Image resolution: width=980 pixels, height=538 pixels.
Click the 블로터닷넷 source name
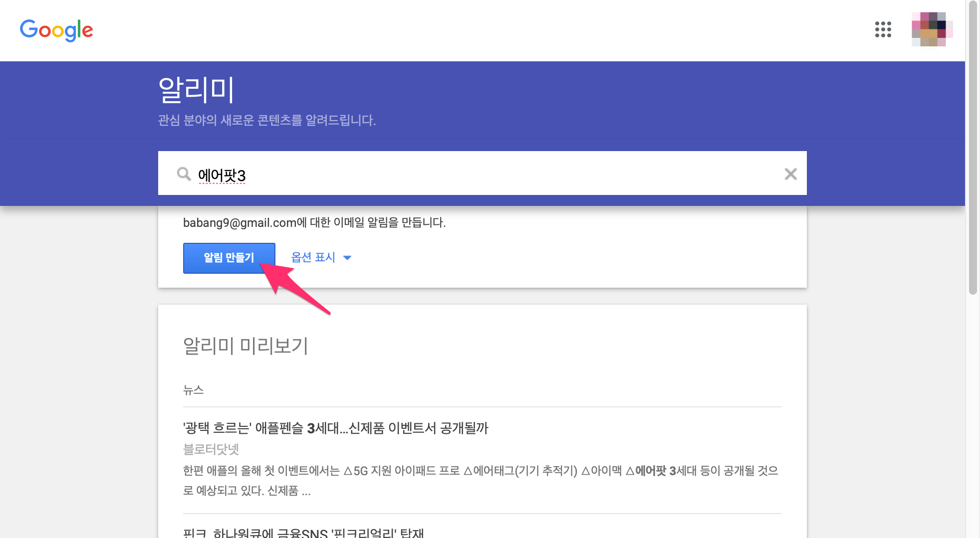(211, 449)
